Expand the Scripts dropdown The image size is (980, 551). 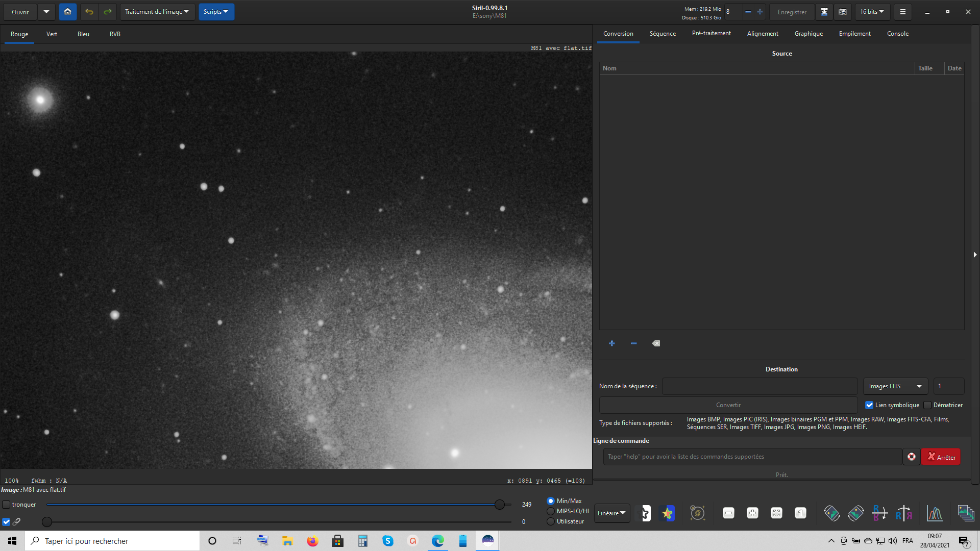[216, 12]
